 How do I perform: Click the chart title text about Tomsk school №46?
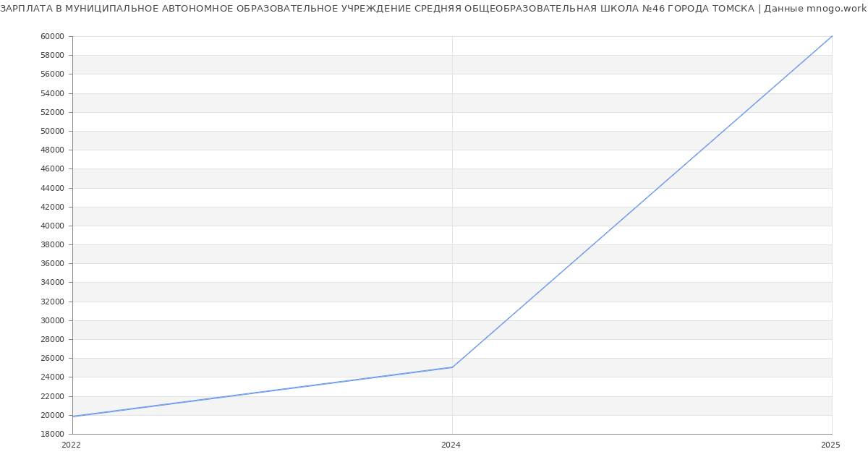click(433, 9)
